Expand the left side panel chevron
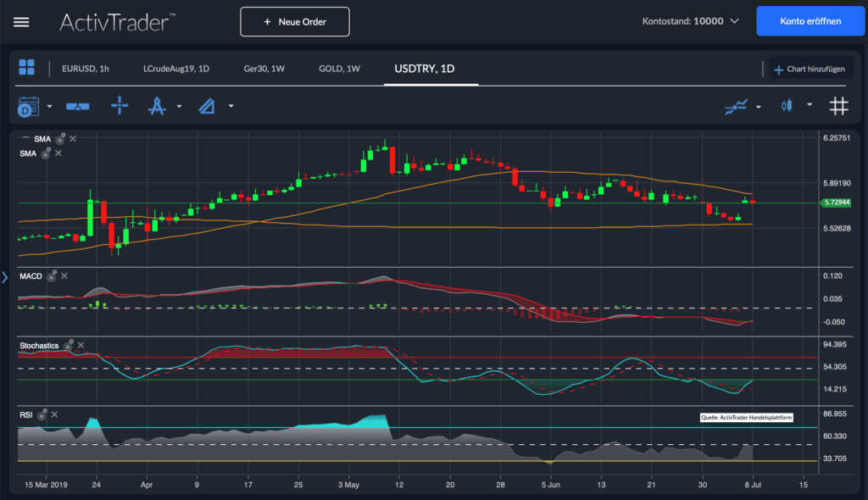This screenshot has width=868, height=500. [5, 277]
